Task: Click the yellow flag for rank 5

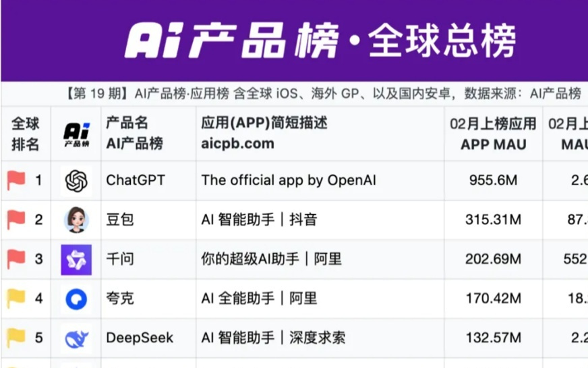Action: 16,338
